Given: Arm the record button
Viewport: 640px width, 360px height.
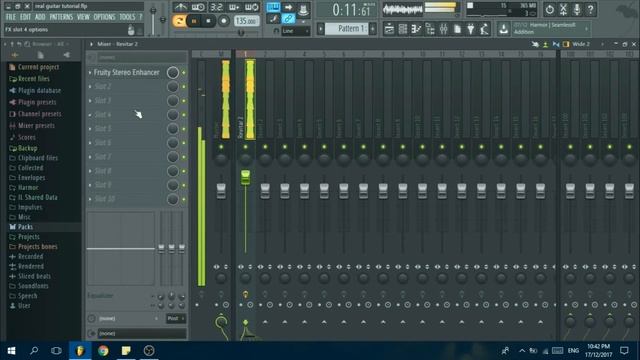Looking at the screenshot, I should pos(224,21).
